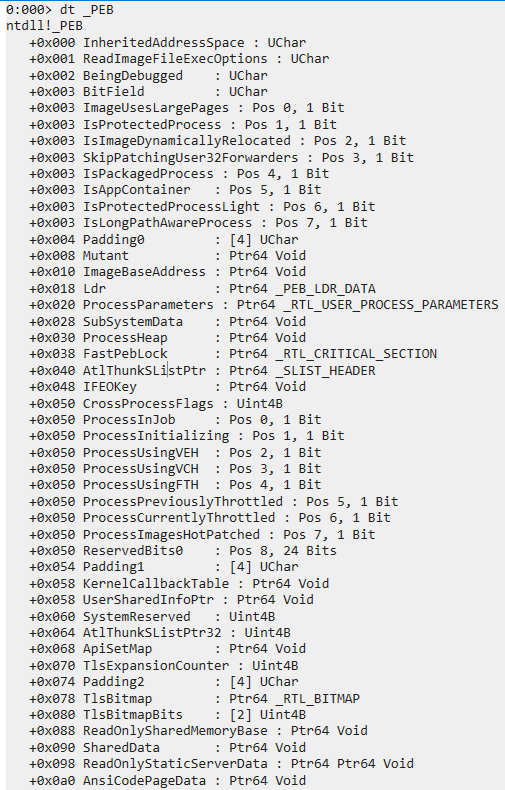Place cursor on CrossProcessFlags field
Image resolution: width=505 pixels, height=790 pixels.
(x=148, y=404)
